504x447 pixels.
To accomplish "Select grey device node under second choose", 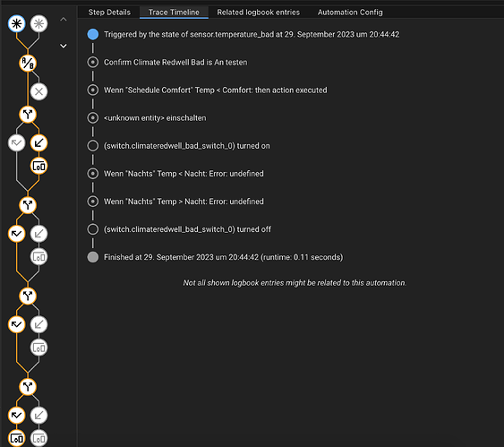I will click(x=38, y=256).
